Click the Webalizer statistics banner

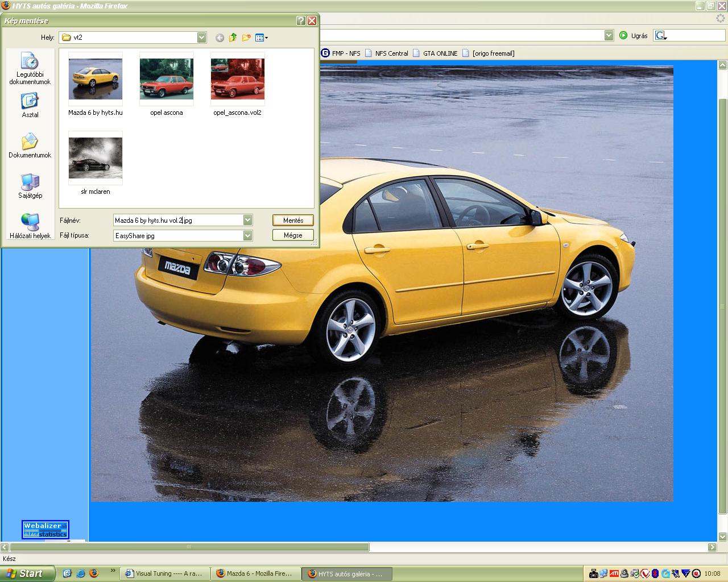tap(45, 529)
